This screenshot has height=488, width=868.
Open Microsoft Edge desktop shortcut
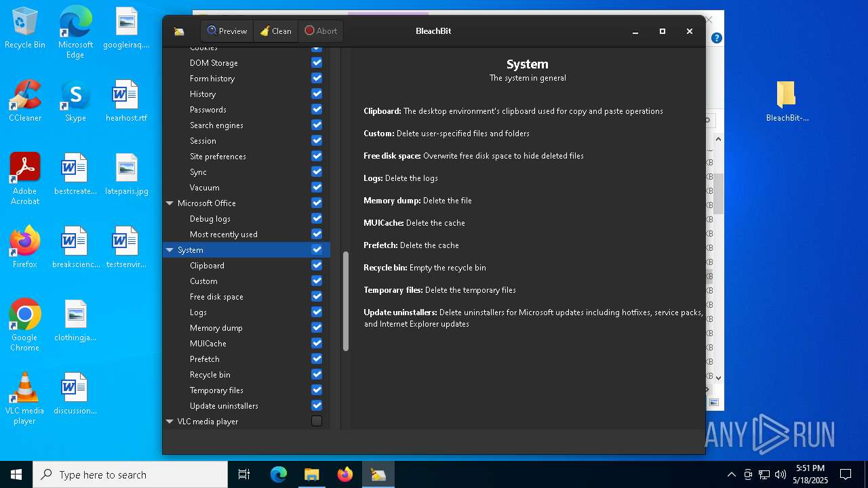coord(75,32)
